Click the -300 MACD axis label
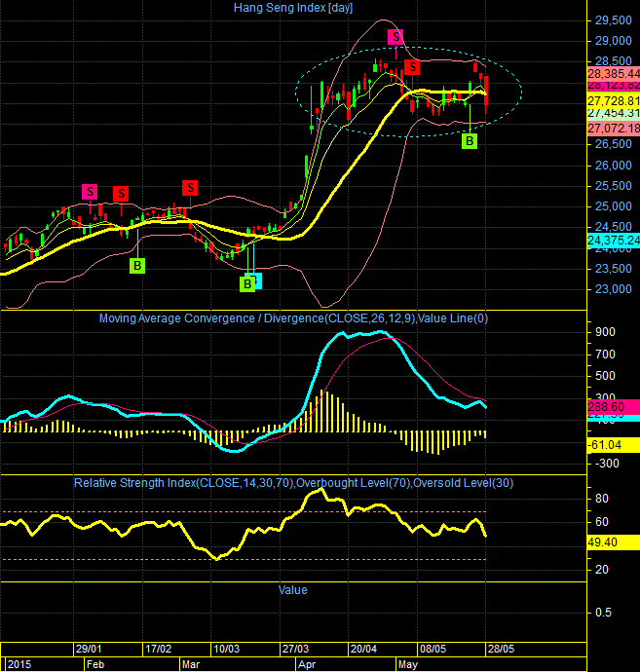This screenshot has width=640, height=672. pos(607,464)
